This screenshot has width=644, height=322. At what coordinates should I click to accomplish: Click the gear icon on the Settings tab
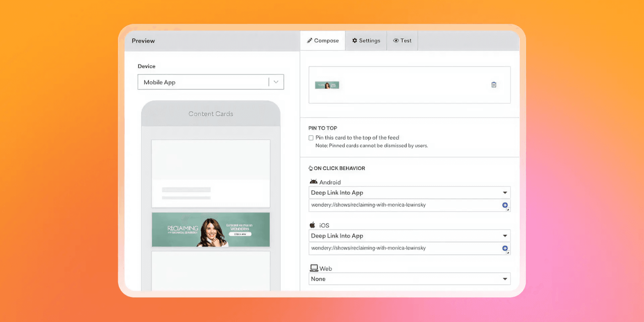click(355, 40)
